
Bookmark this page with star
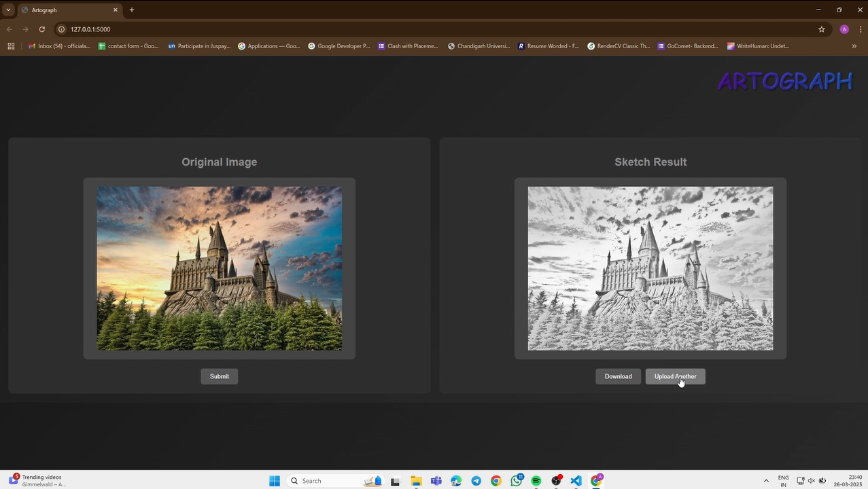[x=821, y=29]
